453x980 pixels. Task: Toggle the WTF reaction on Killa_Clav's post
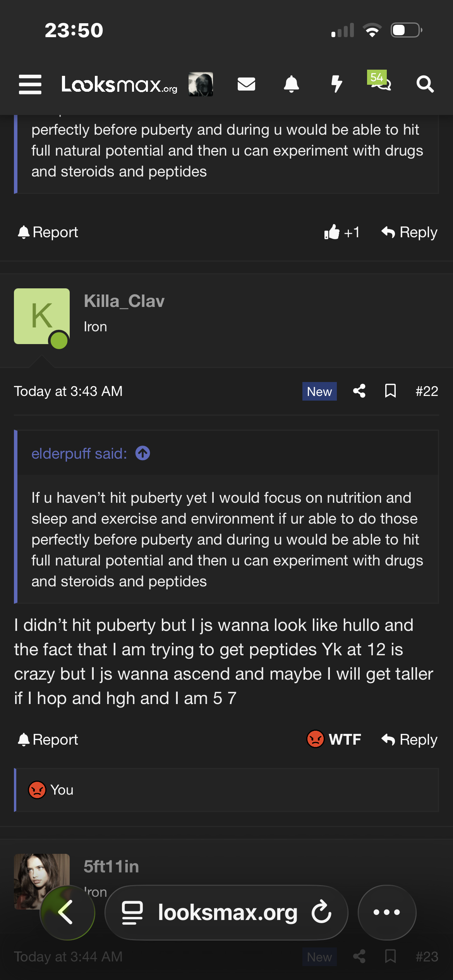click(334, 739)
